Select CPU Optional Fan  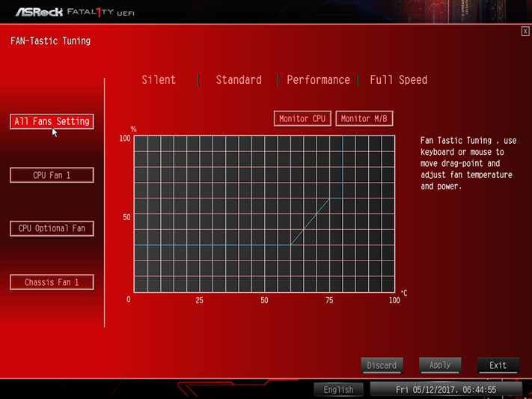pos(52,228)
